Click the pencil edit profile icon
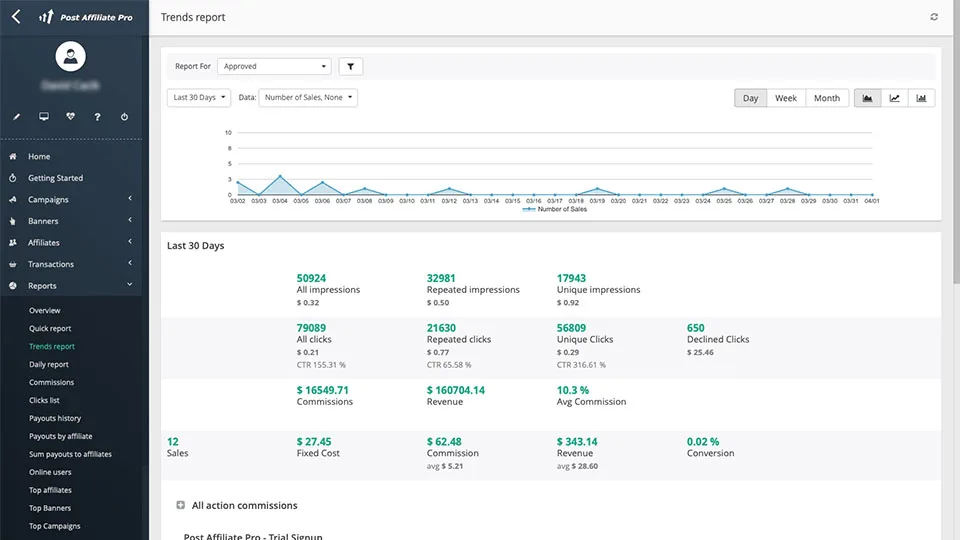The height and width of the screenshot is (540, 960). point(16,117)
